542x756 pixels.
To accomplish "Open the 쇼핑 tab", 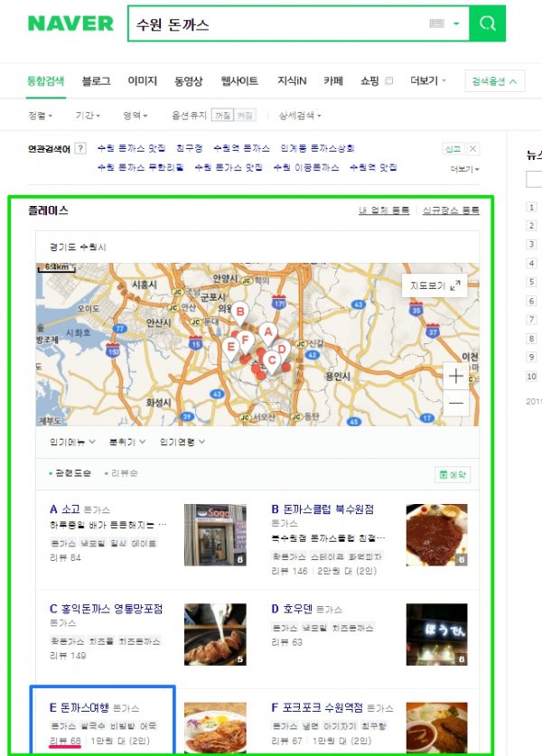I will [369, 81].
